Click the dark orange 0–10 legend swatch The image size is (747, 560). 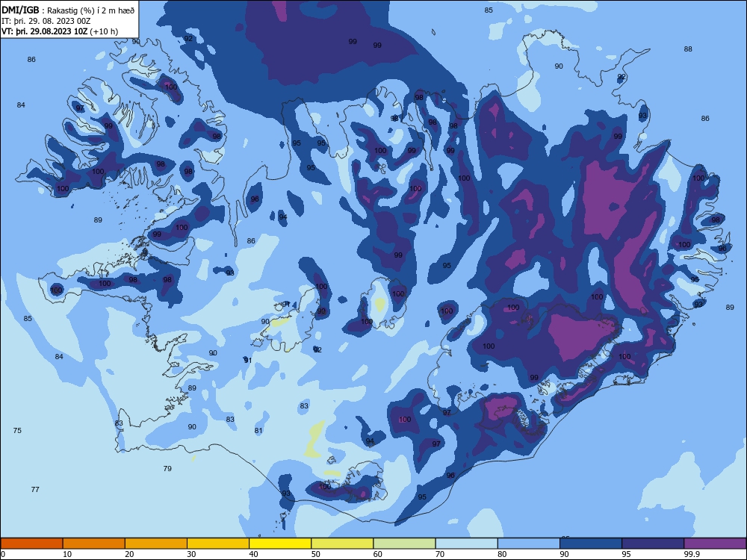31,544
